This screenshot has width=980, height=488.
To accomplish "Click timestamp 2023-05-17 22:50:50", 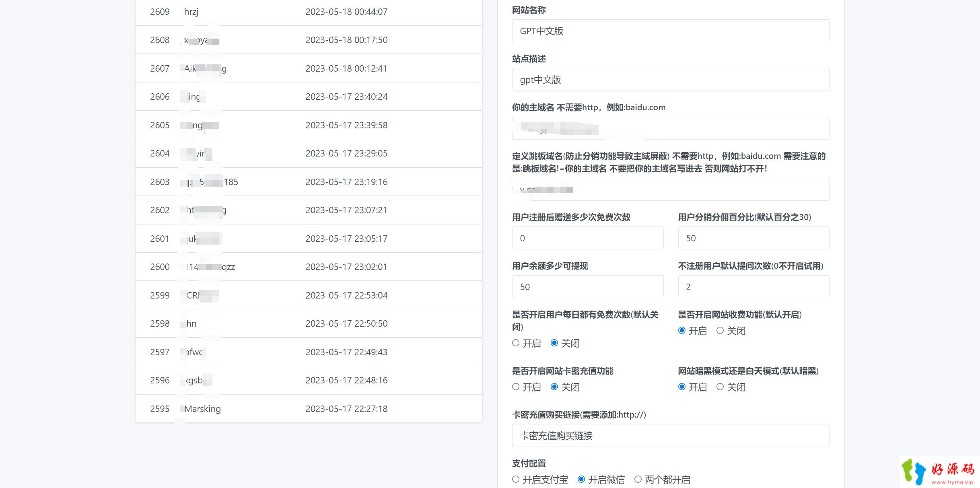I will [346, 324].
